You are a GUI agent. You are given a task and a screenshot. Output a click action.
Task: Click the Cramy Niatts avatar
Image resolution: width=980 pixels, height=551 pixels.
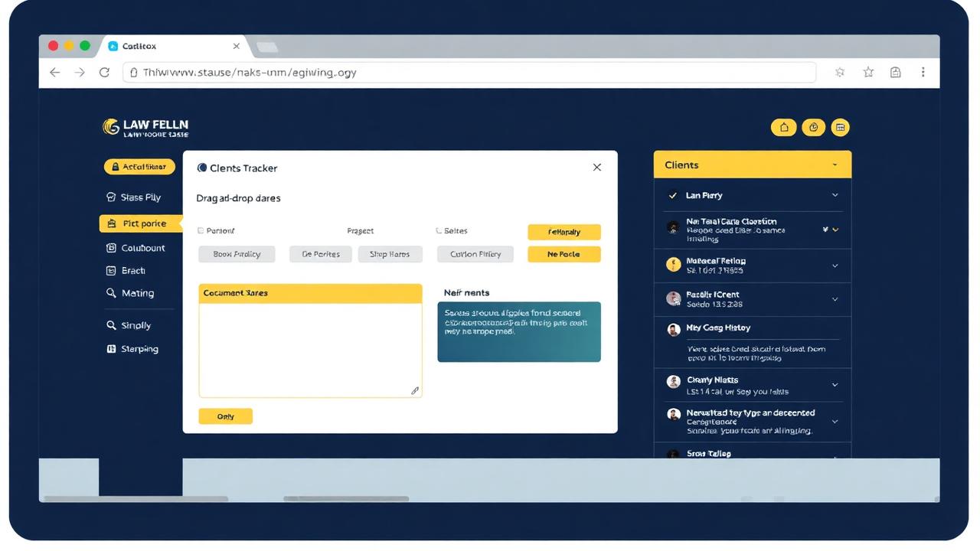pos(674,381)
